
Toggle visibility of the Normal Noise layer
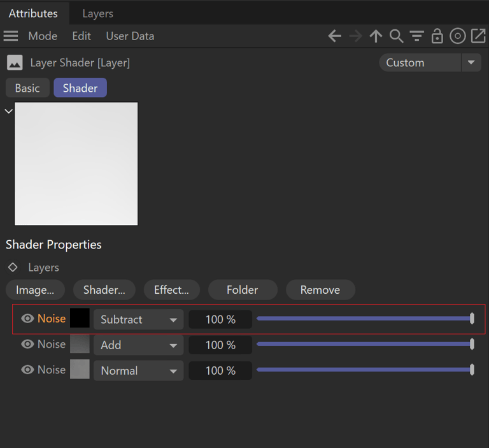27,370
